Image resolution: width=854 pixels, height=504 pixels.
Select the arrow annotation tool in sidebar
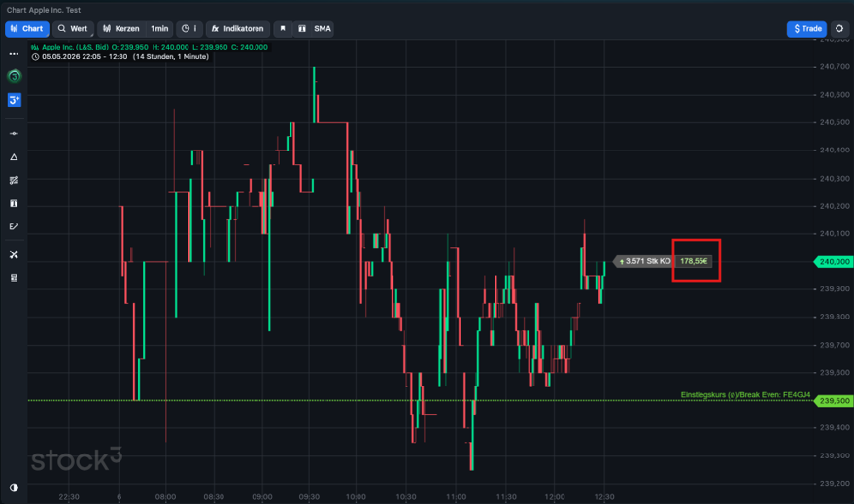tap(14, 226)
